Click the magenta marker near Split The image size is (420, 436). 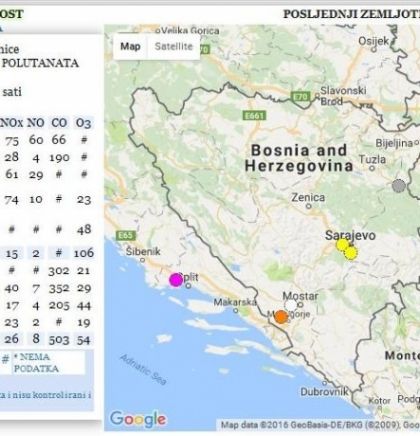pyautogui.click(x=176, y=280)
